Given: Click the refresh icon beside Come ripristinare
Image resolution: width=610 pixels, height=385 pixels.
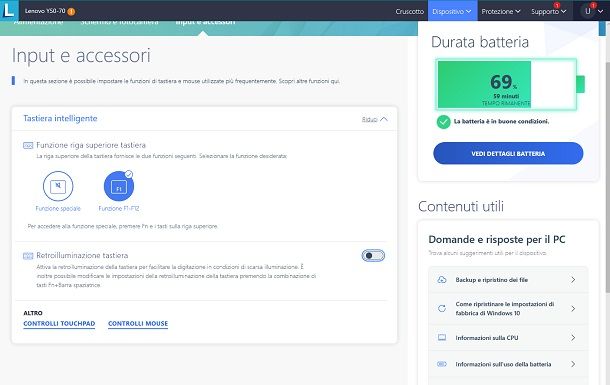Looking at the screenshot, I should coord(442,308).
